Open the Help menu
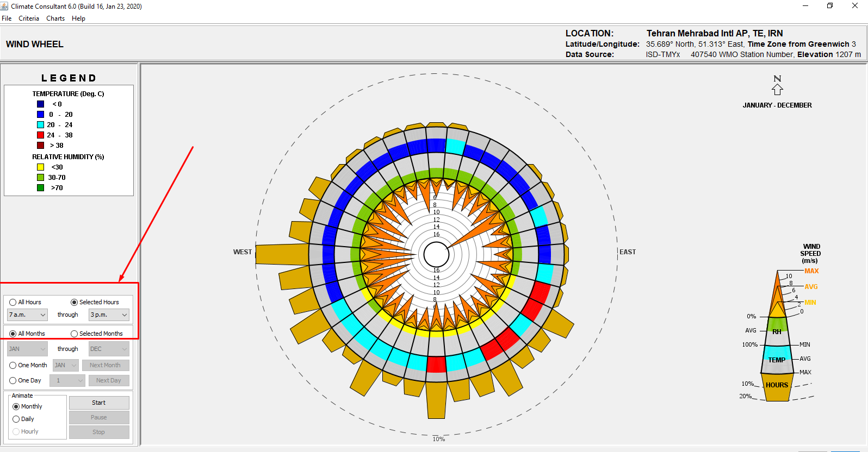The height and width of the screenshot is (452, 868). [78, 18]
